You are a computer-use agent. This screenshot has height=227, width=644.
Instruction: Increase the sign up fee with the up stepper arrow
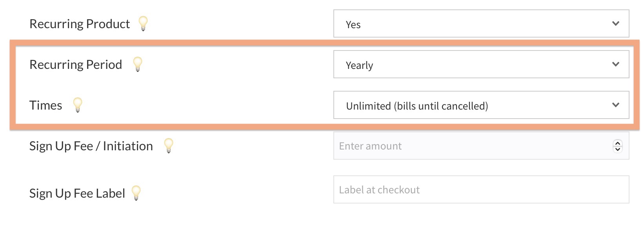(x=618, y=143)
